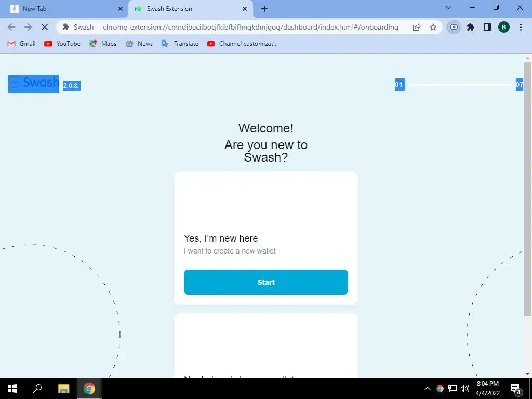This screenshot has height=399, width=532.
Task: Stop loading the page
Action: coord(45,27)
